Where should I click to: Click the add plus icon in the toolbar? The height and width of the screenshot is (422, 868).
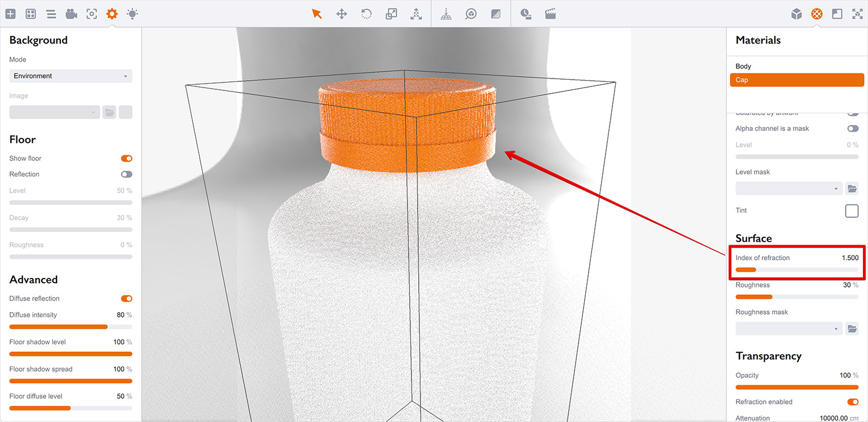tap(10, 14)
